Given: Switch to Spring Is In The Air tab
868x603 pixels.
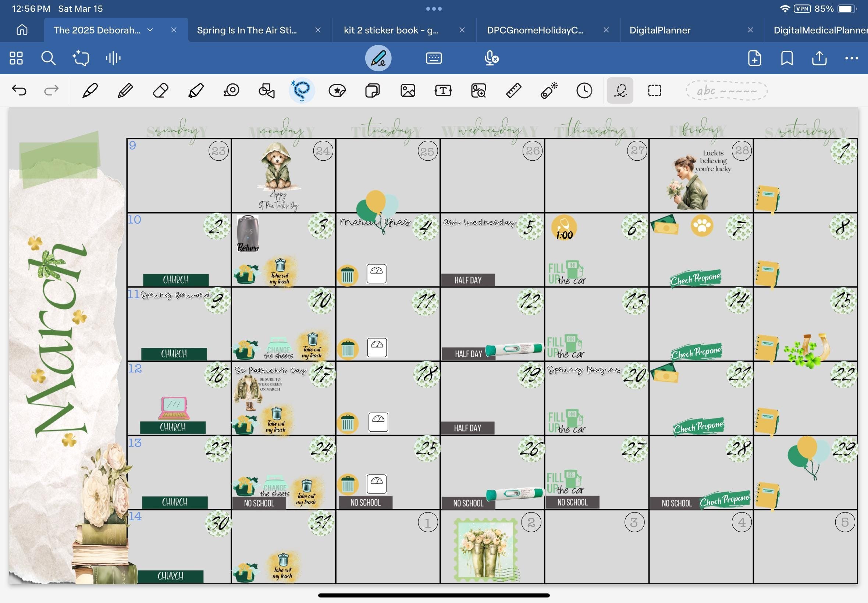Looking at the screenshot, I should pyautogui.click(x=247, y=30).
